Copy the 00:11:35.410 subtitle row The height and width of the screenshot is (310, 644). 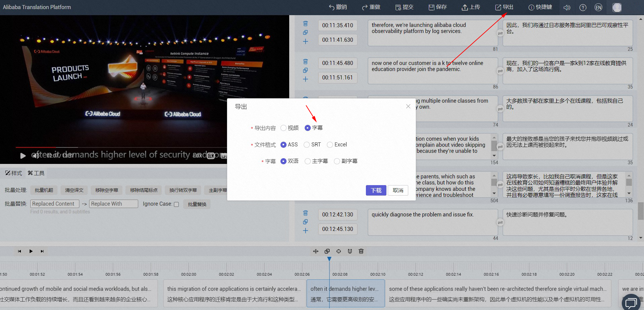[305, 33]
